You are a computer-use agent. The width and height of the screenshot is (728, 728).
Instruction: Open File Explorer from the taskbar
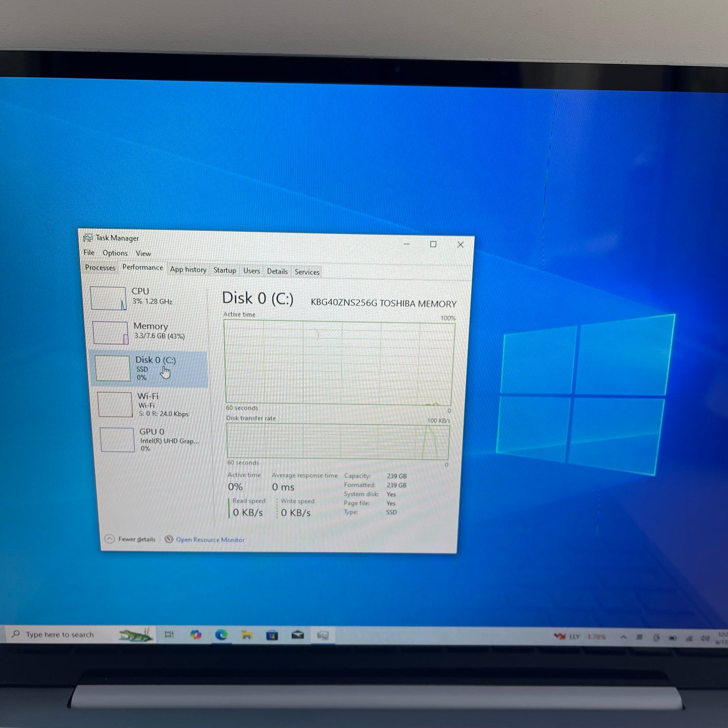coord(246,635)
